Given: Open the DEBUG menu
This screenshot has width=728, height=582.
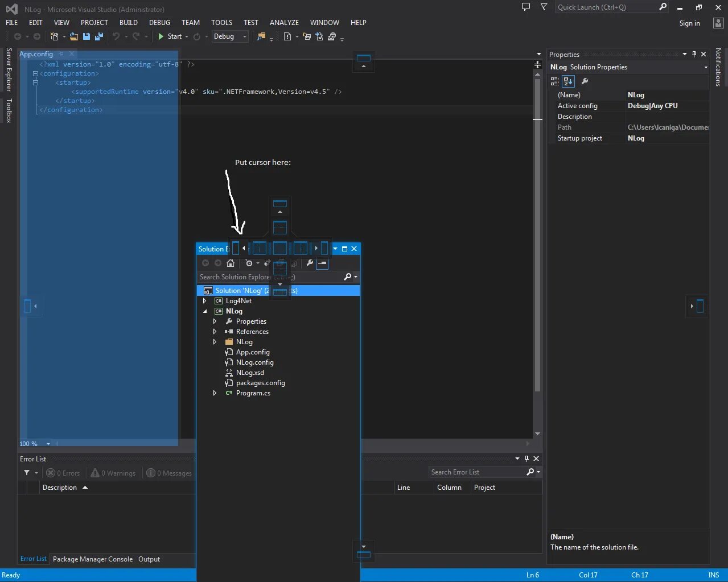Looking at the screenshot, I should pyautogui.click(x=160, y=23).
